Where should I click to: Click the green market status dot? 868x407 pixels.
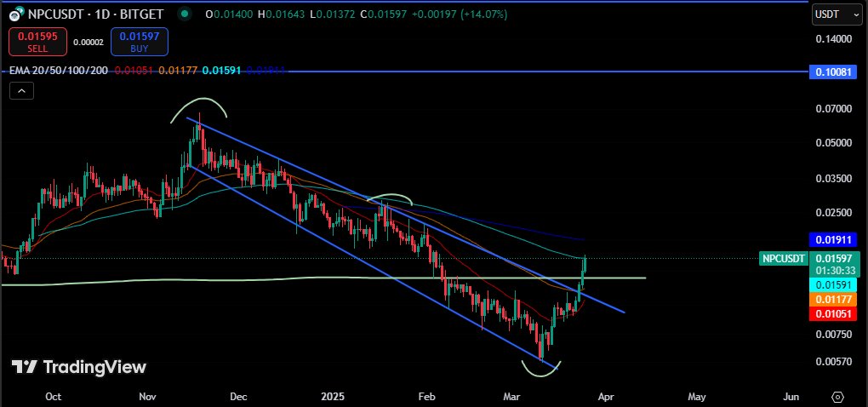tap(185, 14)
